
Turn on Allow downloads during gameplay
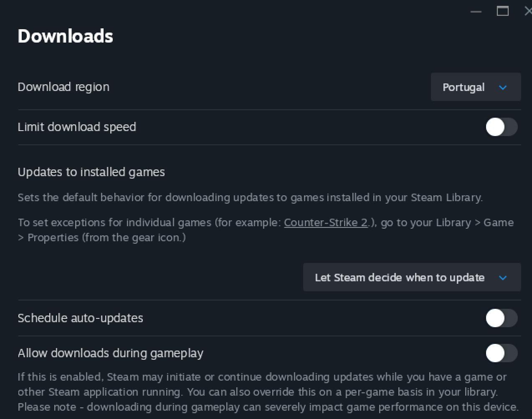[502, 353]
